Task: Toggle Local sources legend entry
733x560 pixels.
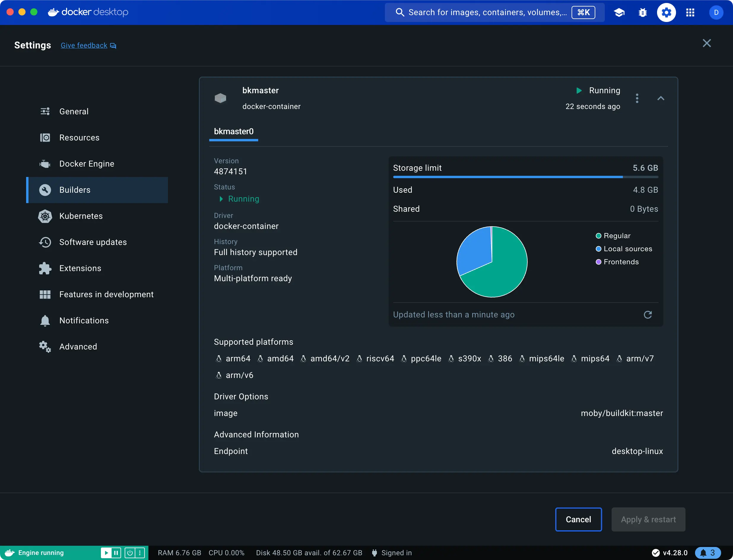Action: (x=623, y=249)
